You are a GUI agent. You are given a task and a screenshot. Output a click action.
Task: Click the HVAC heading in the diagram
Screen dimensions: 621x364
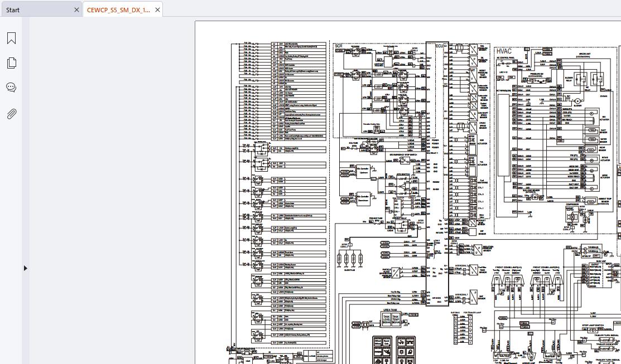click(x=504, y=51)
